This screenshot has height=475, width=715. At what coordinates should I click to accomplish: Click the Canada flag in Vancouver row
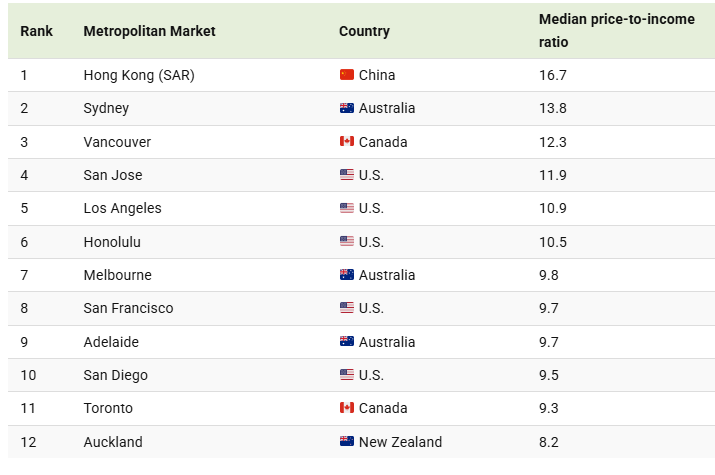[x=347, y=142]
